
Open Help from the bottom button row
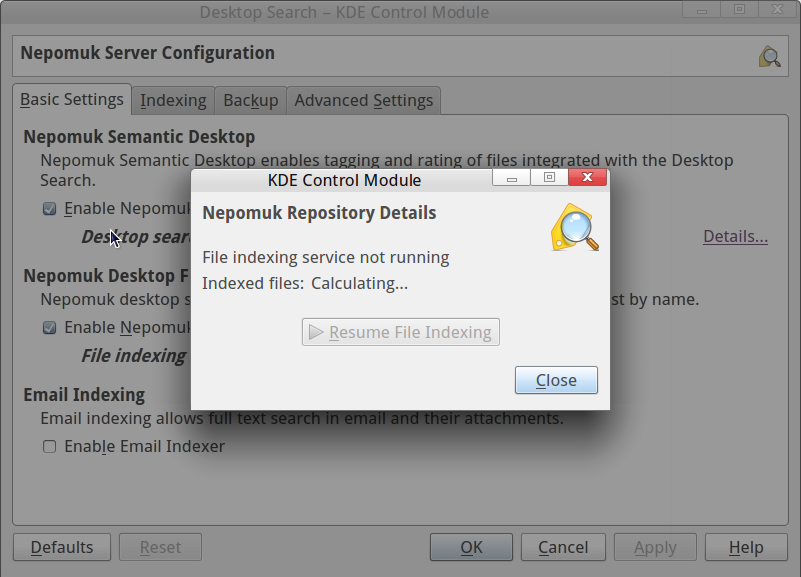[x=746, y=547]
